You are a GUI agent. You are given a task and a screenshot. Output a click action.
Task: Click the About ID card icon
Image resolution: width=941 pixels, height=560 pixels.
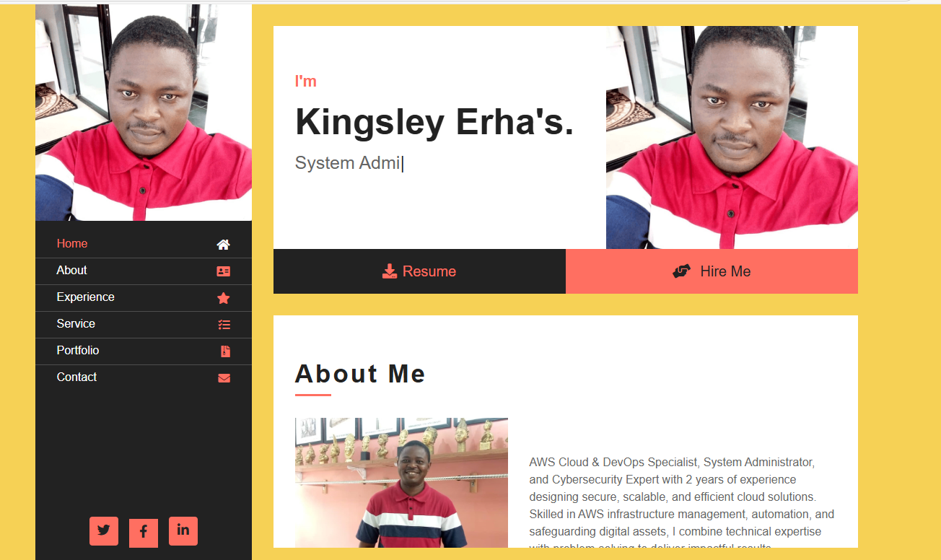[x=224, y=271]
